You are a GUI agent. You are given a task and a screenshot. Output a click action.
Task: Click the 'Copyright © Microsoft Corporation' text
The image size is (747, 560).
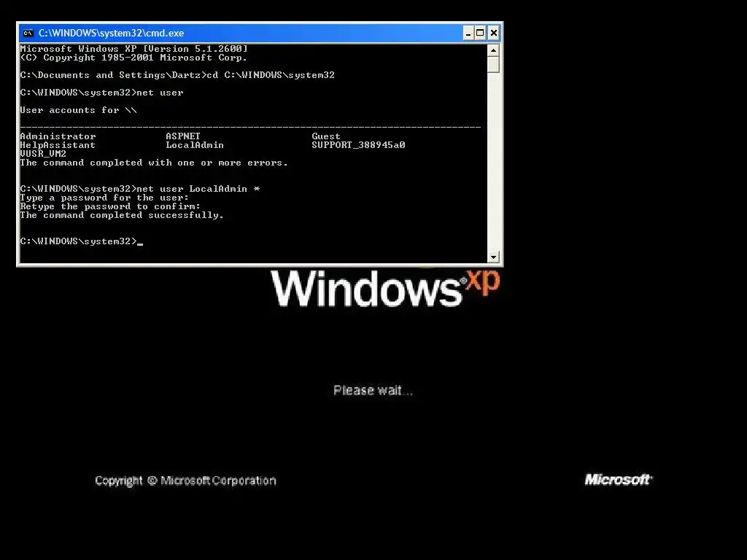185,481
